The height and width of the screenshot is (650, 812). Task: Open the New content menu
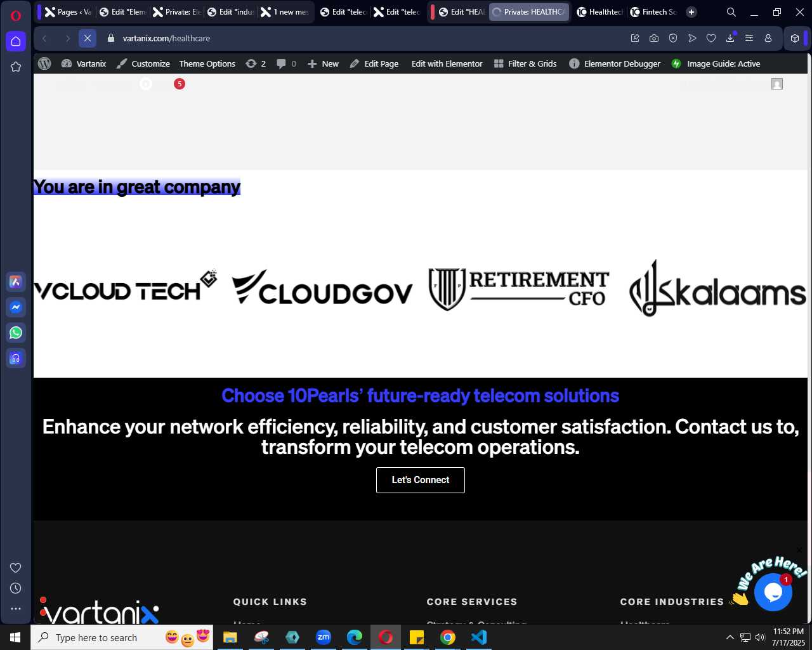tap(323, 63)
